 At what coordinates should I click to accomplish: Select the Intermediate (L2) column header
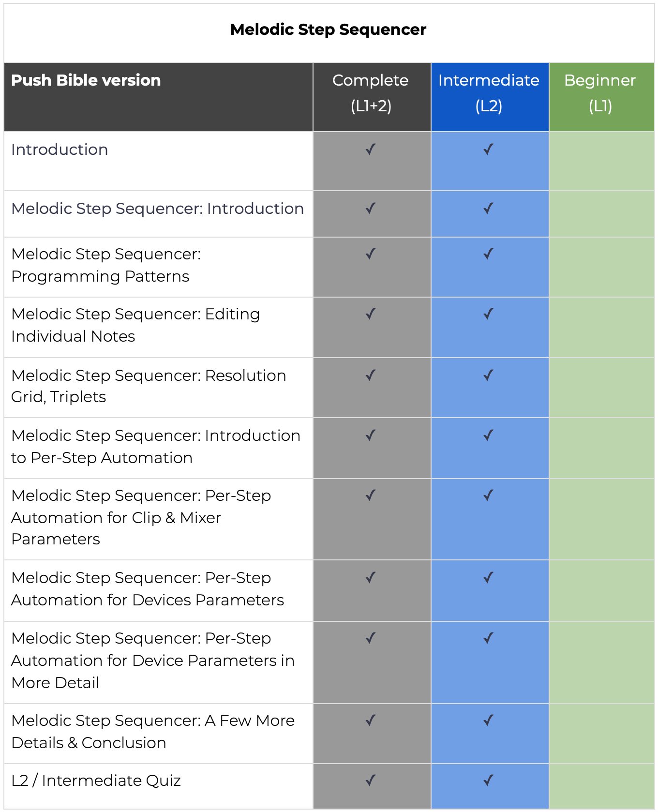pyautogui.click(x=489, y=93)
